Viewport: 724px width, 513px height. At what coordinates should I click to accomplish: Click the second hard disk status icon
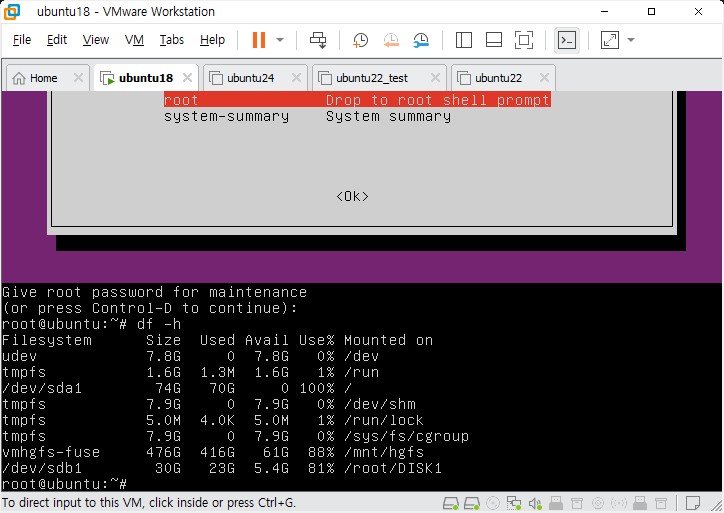[x=472, y=503]
